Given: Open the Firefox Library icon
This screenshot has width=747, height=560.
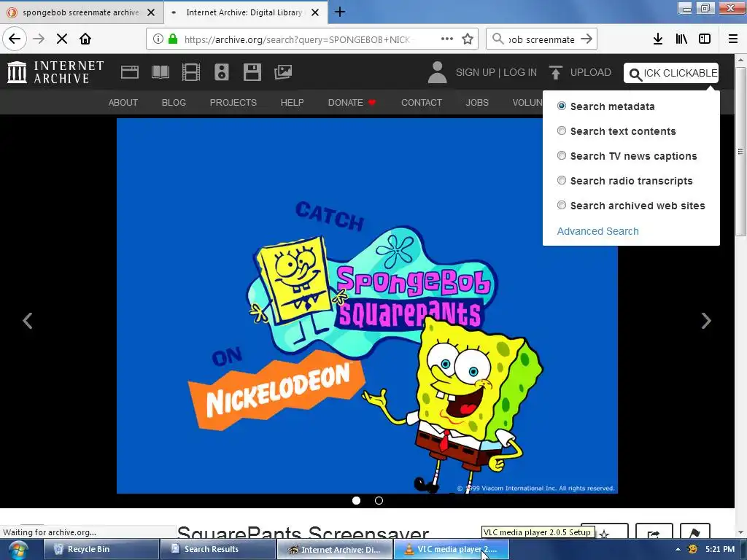Looking at the screenshot, I should [681, 39].
